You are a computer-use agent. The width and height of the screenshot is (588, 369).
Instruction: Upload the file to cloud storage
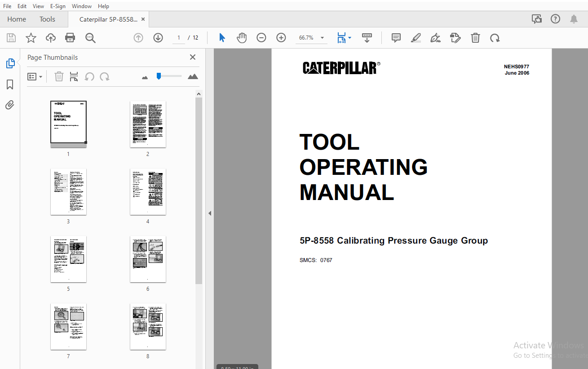51,38
